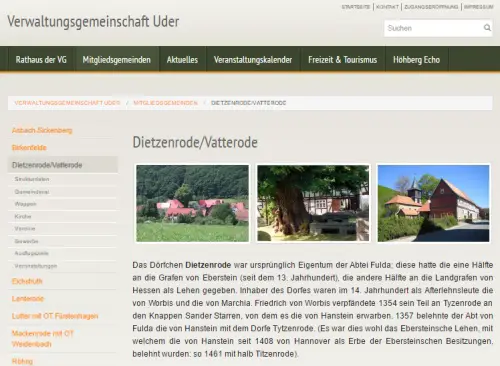Click the Verwaltungsgemeinschaft Uder breadcrumb
Image resolution: width=500 pixels, height=366 pixels.
point(67,103)
